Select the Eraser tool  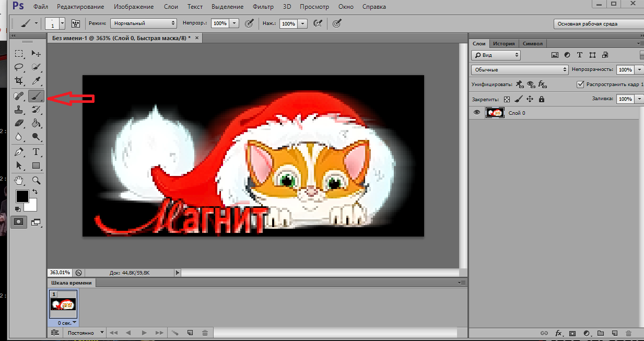point(19,123)
